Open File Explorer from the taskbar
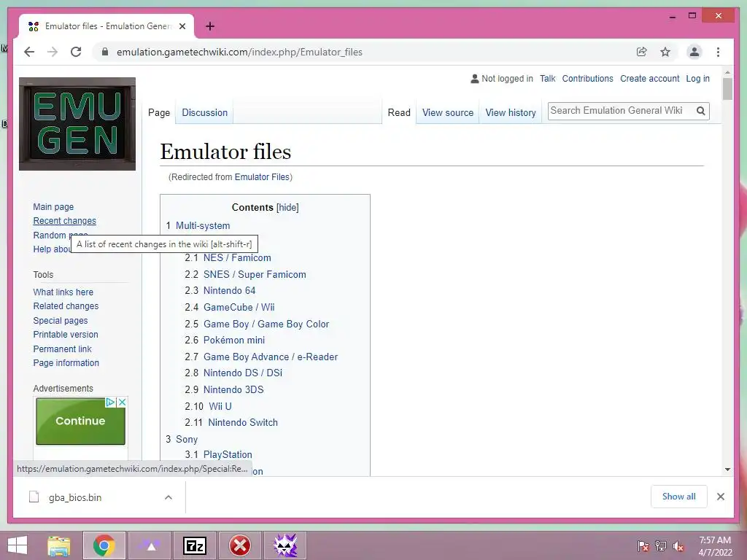The width and height of the screenshot is (747, 560). [x=59, y=545]
